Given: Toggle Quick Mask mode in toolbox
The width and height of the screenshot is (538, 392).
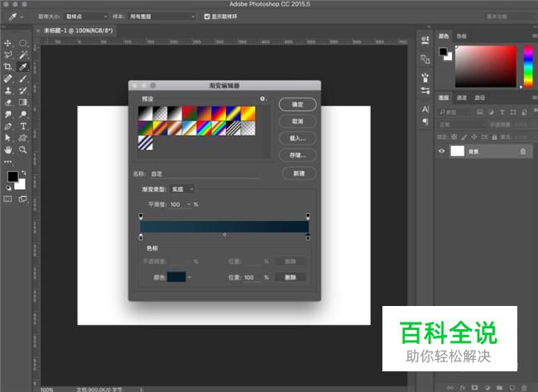Looking at the screenshot, I should [7, 199].
